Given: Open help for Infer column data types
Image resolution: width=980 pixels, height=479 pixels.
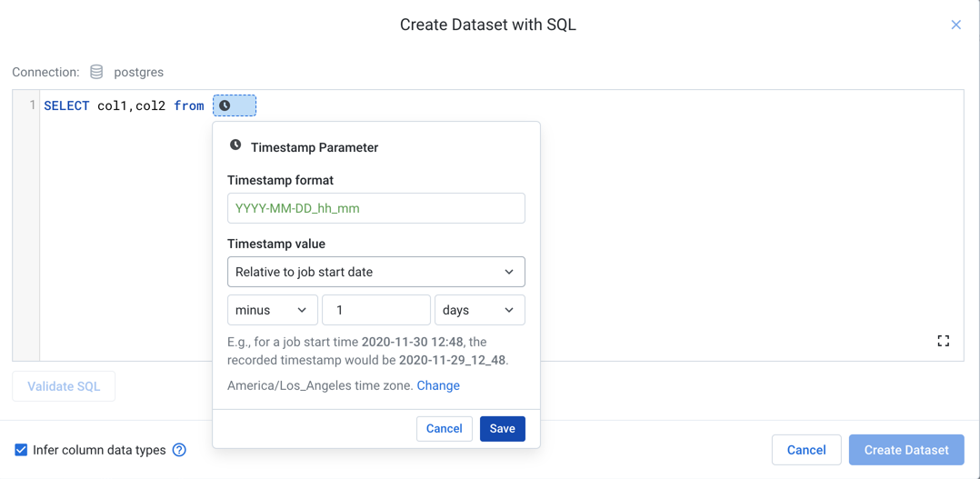Looking at the screenshot, I should tap(179, 450).
